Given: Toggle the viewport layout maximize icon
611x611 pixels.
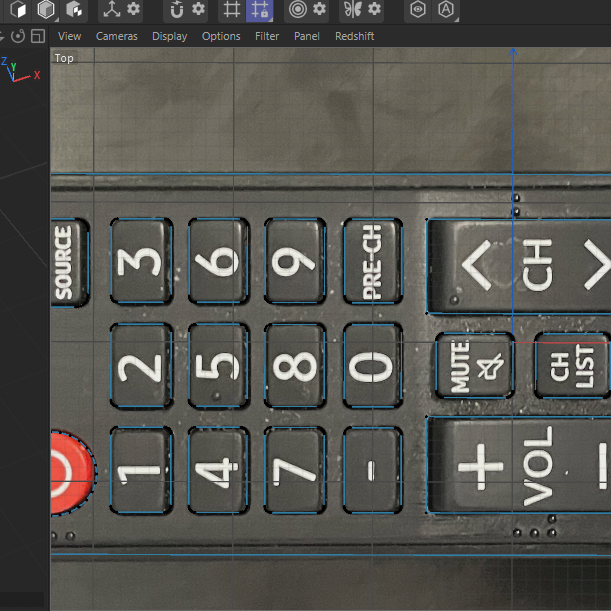Looking at the screenshot, I should 38,36.
